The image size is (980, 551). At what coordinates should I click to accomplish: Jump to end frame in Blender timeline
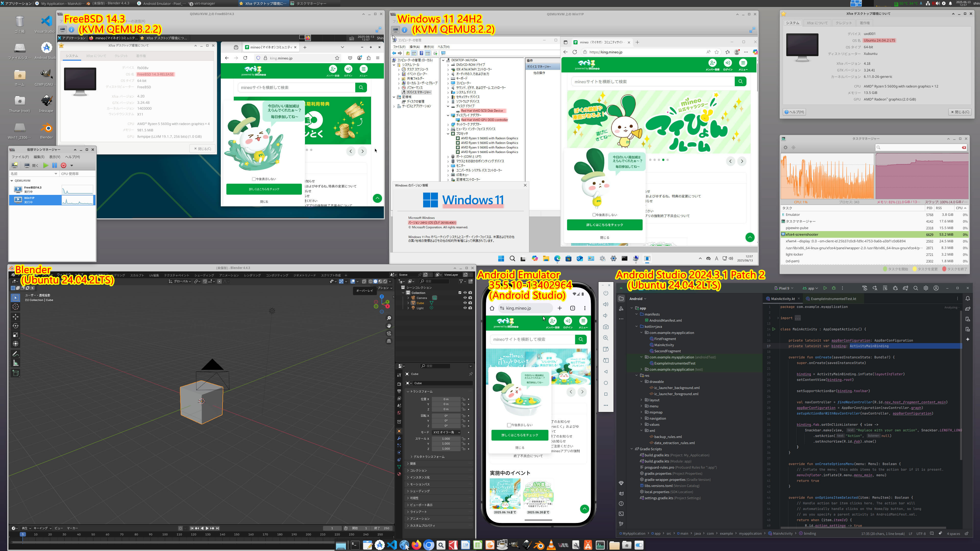coord(218,528)
